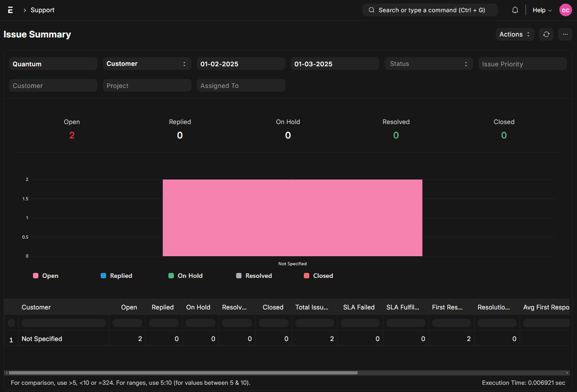Click the Closed column header

273,307
